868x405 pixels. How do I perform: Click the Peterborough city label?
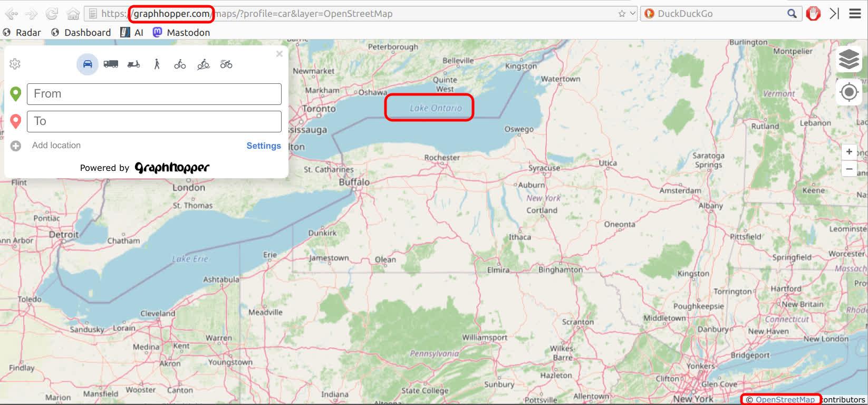click(x=393, y=46)
